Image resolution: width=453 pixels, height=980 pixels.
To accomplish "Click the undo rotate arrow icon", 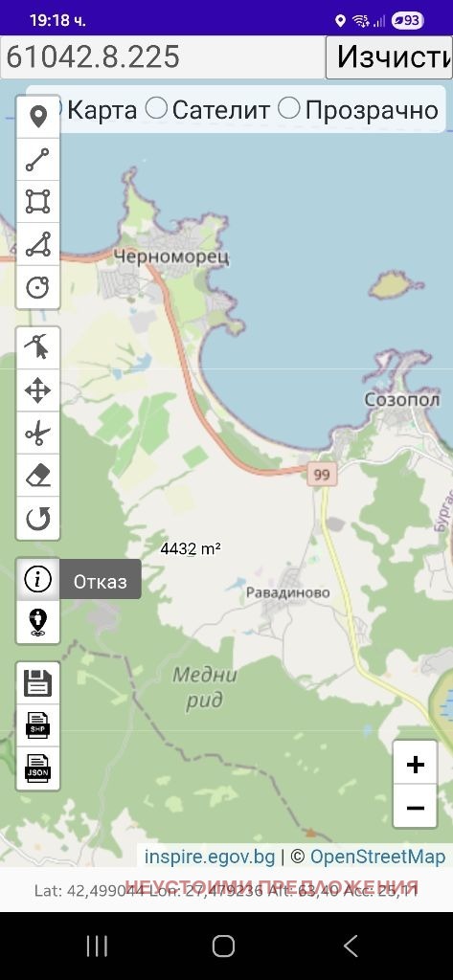I will 38,518.
